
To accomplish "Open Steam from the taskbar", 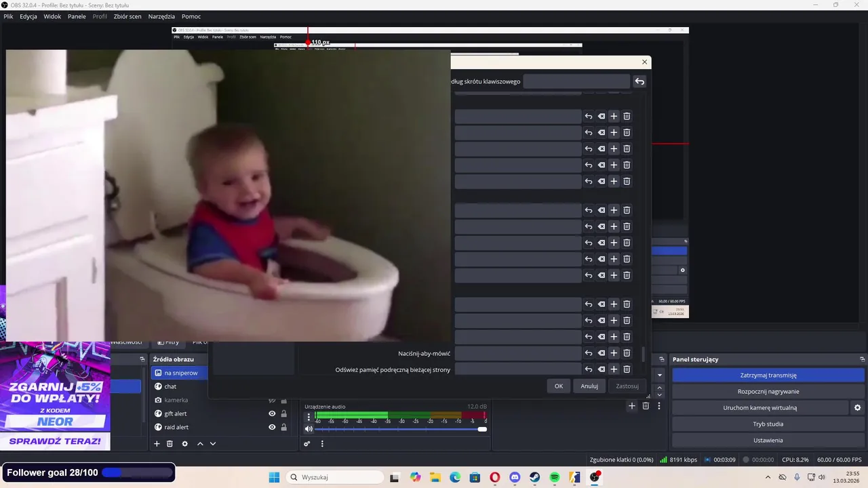I will (535, 477).
